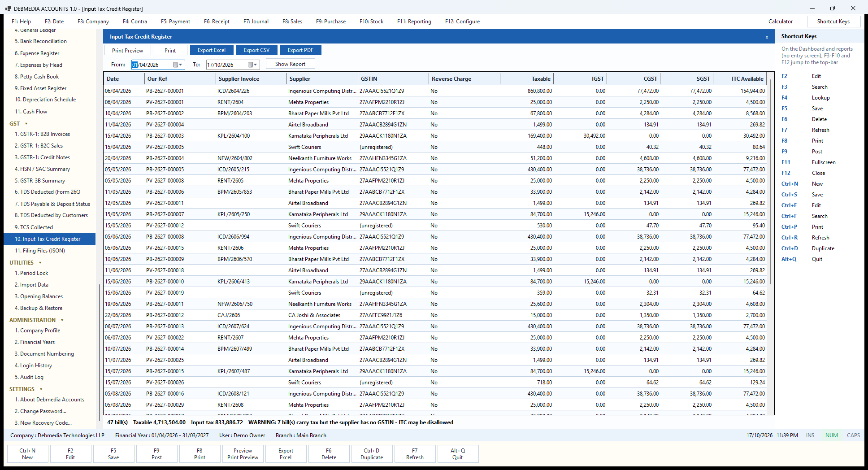Open the To date calendar picker icon

click(251, 65)
